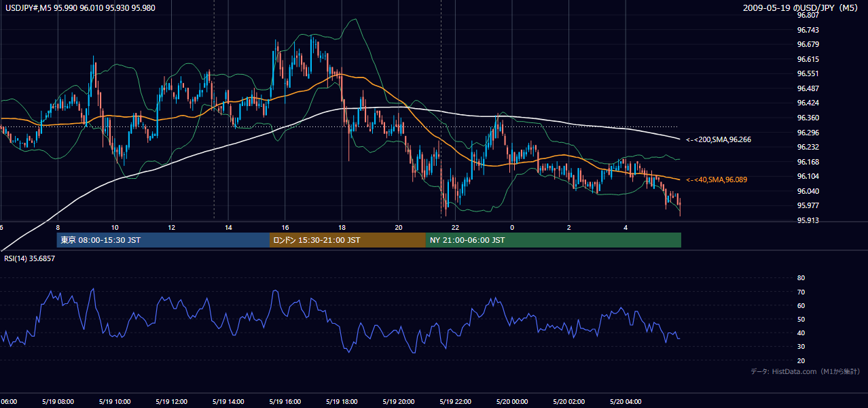Click the chart title 2009-05-19 USD/JPY (M5)
This screenshot has width=868, height=408.
pos(801,8)
